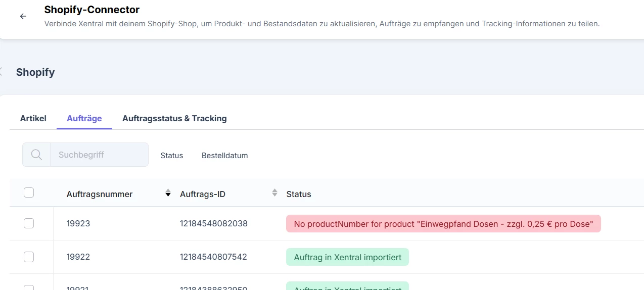This screenshot has width=644, height=290.
Task: Click Auftrags-ID 12184548082038
Action: (213, 223)
